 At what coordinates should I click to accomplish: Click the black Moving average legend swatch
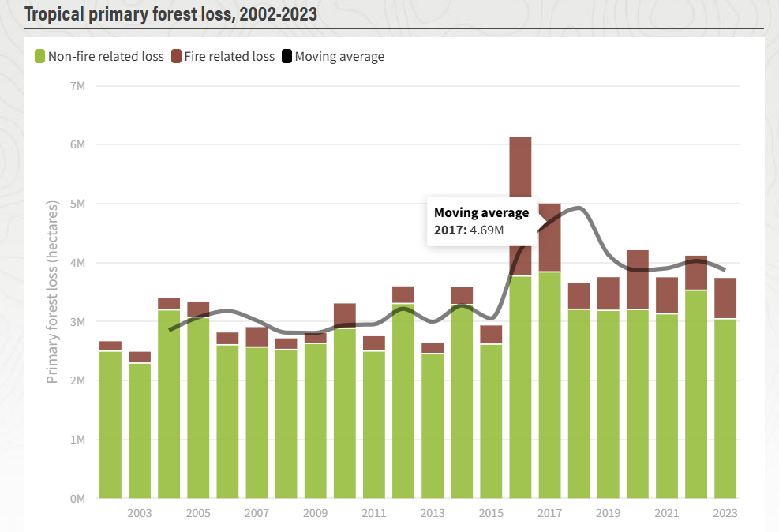click(x=287, y=57)
